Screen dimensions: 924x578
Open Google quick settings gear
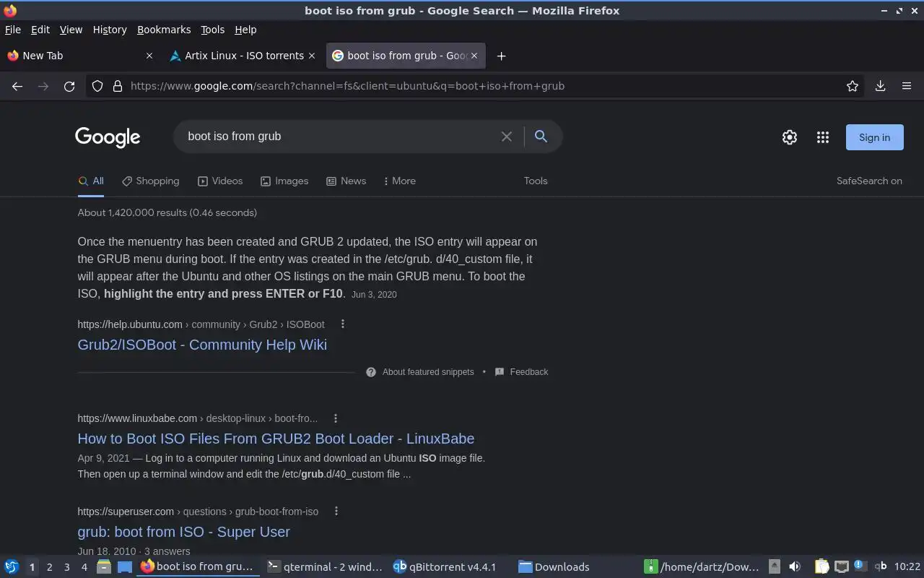790,137
